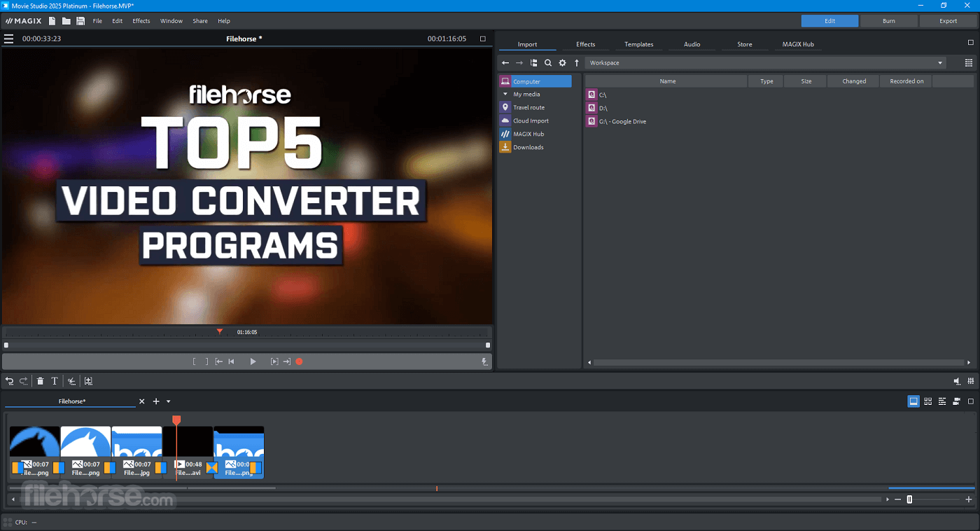Toggle the multicam mode icon
The image size is (980, 531).
[x=956, y=401]
